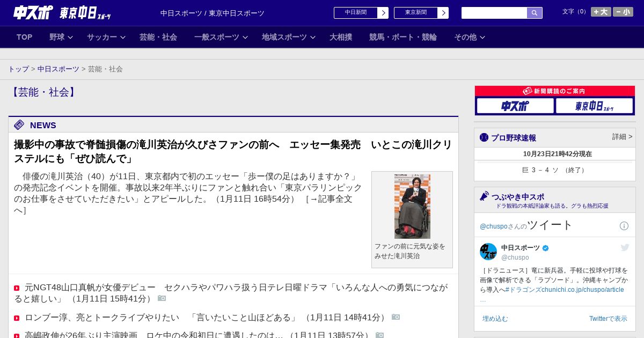Open the 一般スポーツ menu

pyautogui.click(x=217, y=37)
